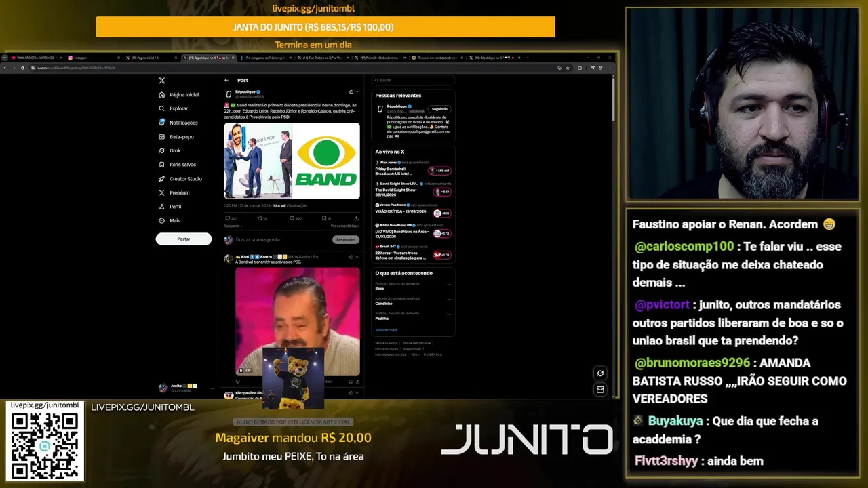This screenshot has height=488, width=868.
Task: Open floating Grok button bottom right
Action: [600, 373]
